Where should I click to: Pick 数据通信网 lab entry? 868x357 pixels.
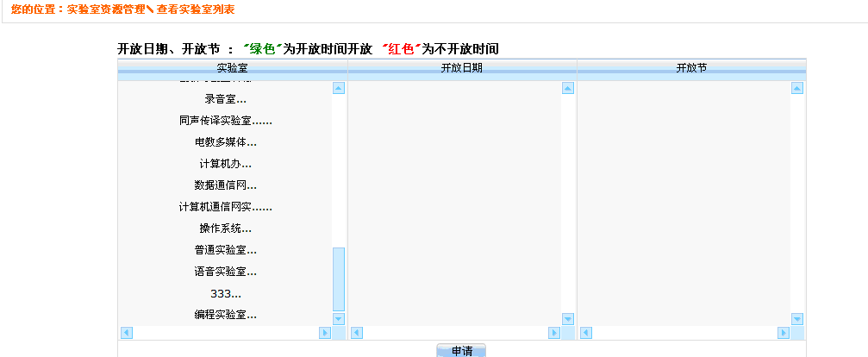[x=225, y=185]
